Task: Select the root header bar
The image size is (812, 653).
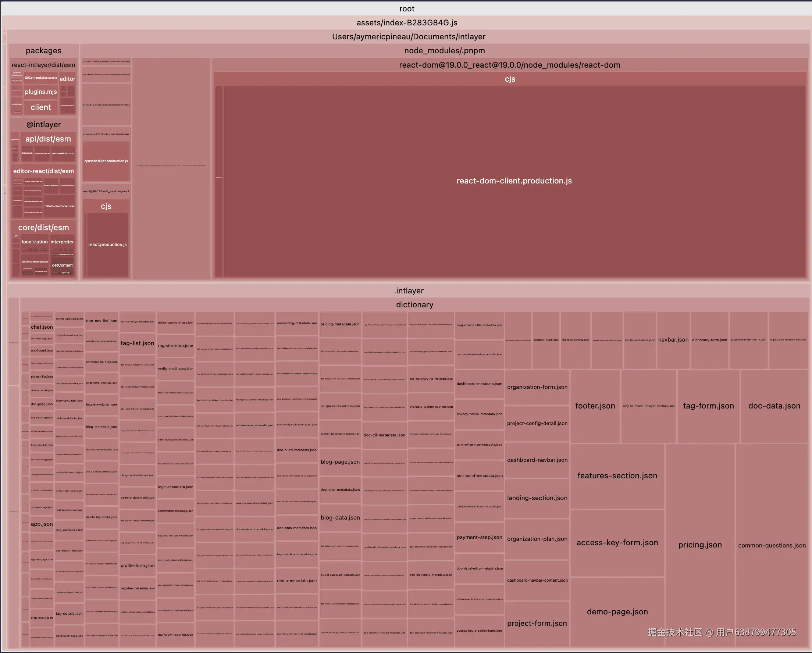Action: [x=406, y=9]
